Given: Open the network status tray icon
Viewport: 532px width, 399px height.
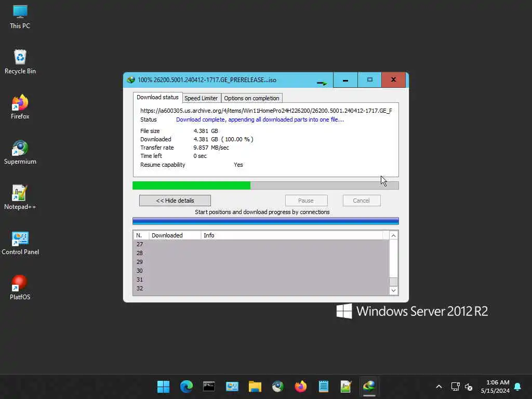Looking at the screenshot, I should coord(455,387).
